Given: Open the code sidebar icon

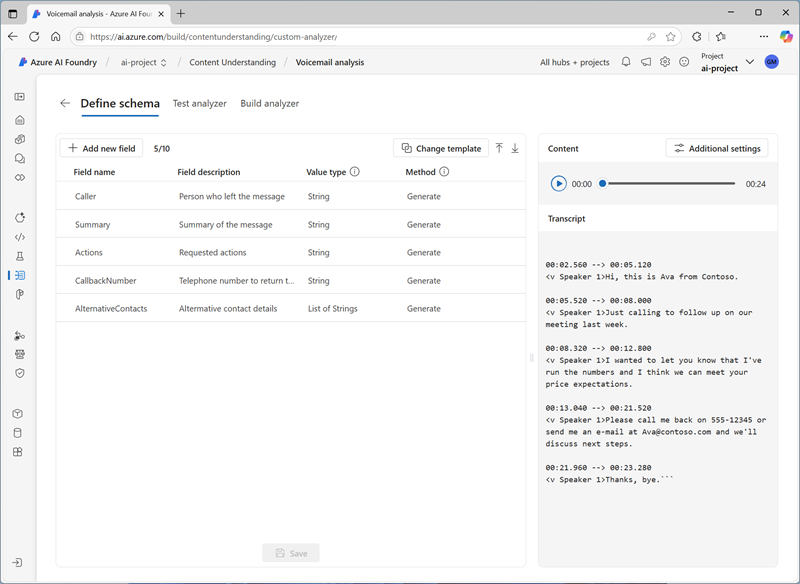Looking at the screenshot, I should [x=19, y=237].
